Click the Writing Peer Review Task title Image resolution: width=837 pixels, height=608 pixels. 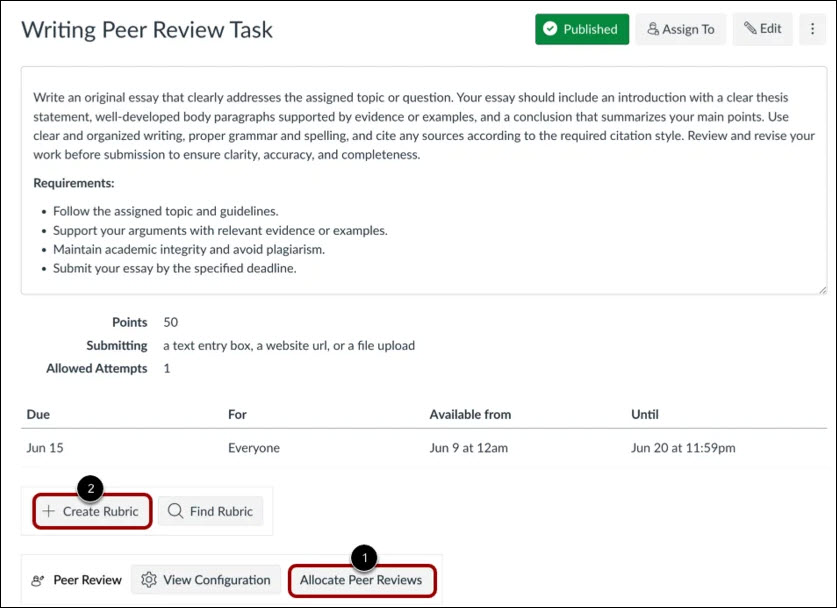coord(147,29)
